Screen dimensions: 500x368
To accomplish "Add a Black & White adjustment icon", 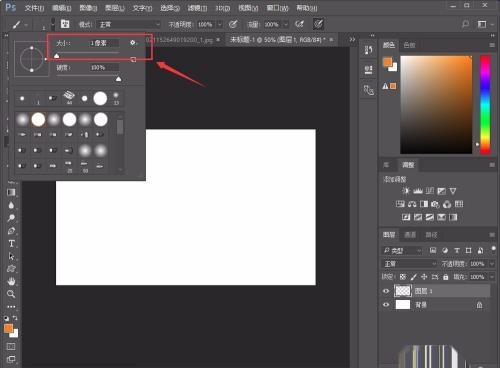I will (x=424, y=204).
